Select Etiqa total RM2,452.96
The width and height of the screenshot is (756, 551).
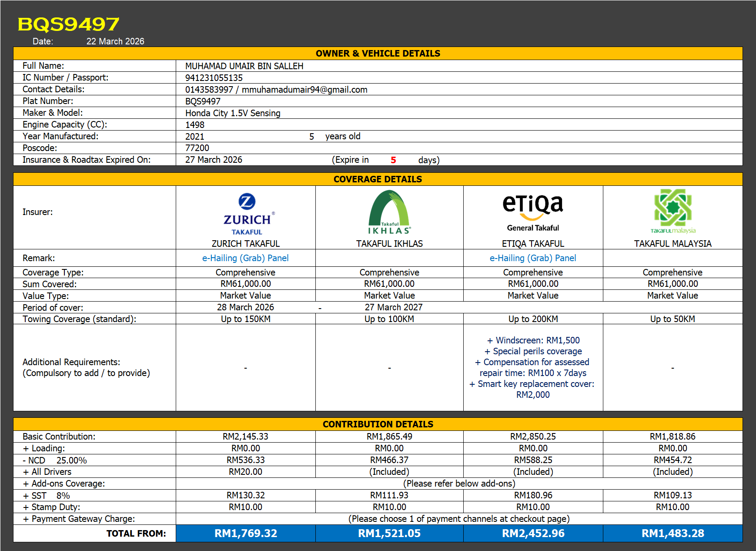(x=533, y=533)
